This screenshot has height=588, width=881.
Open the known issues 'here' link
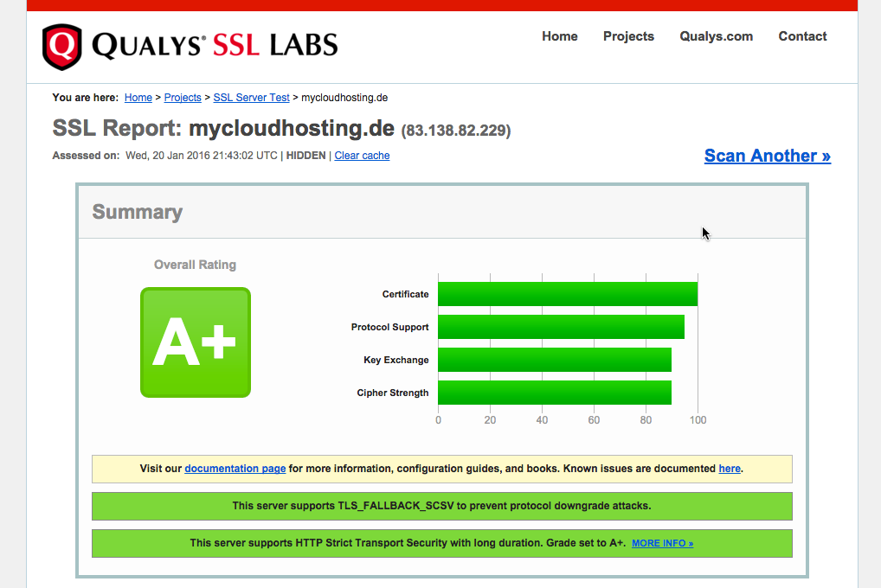click(730, 469)
